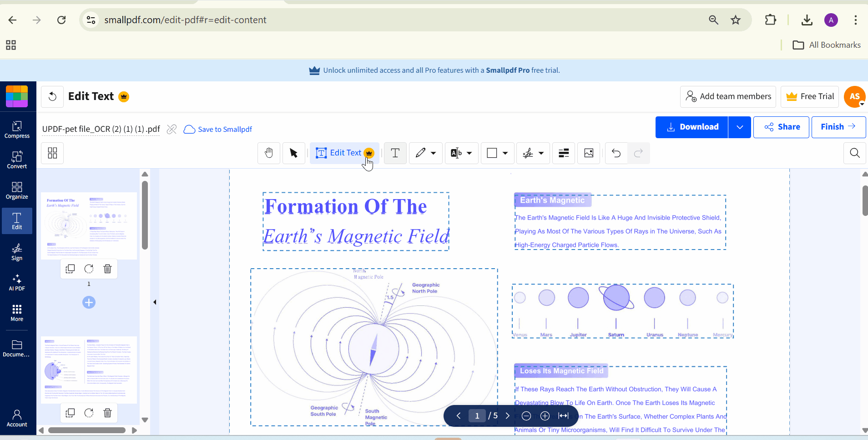Click the Smallpdf Pro free trial banner
This screenshot has width=868, height=440.
434,70
